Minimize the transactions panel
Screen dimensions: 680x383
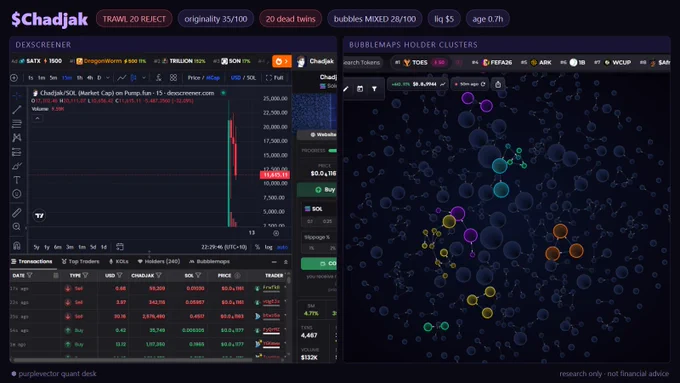click(274, 262)
